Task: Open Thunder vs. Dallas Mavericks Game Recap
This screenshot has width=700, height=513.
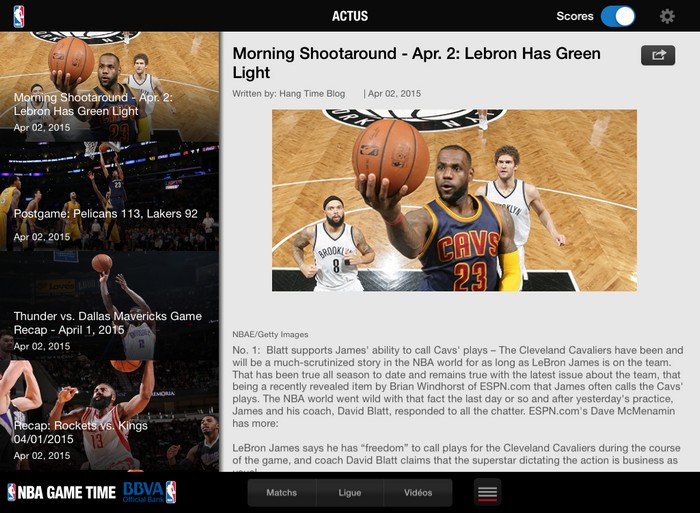Action: pyautogui.click(x=109, y=305)
